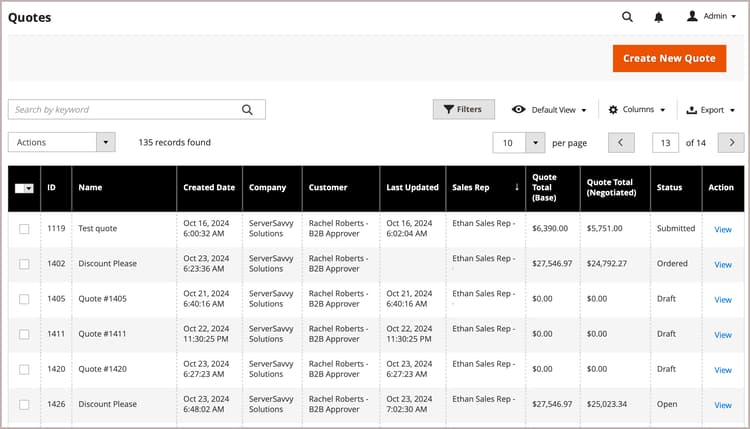Expand the Default View dropdown arrow
Image resolution: width=750 pixels, height=429 pixels.
(584, 110)
